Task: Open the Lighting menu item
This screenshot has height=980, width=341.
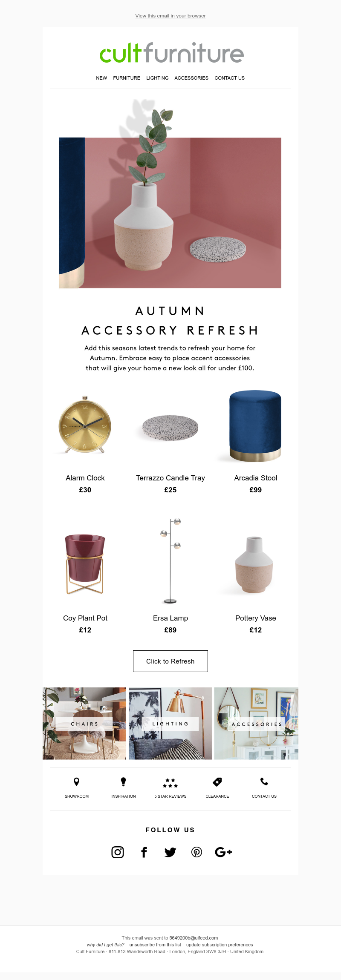Action: click(x=157, y=78)
